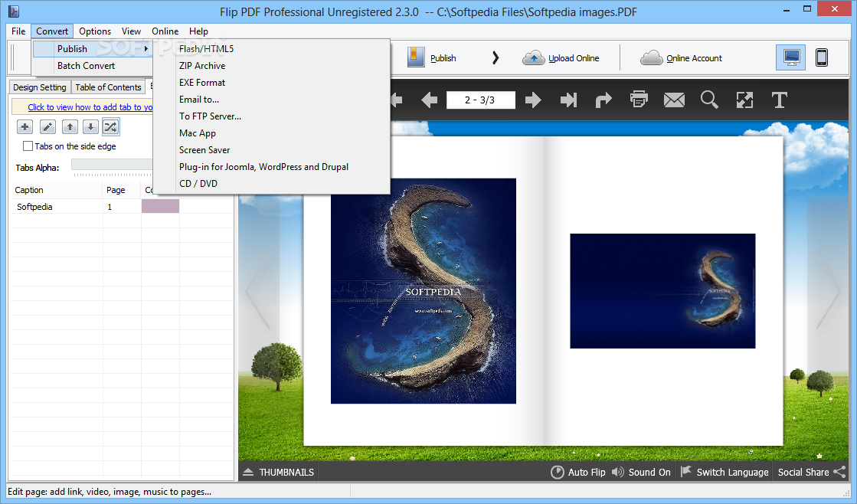Image resolution: width=857 pixels, height=504 pixels.
Task: Click the Tabs Alpha slider
Action: click(x=112, y=165)
